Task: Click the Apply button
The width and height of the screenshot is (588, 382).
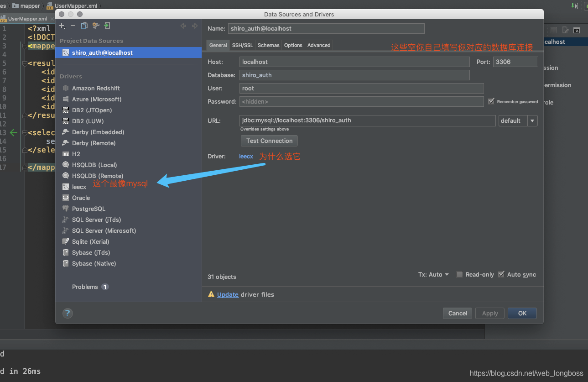Action: [x=490, y=313]
